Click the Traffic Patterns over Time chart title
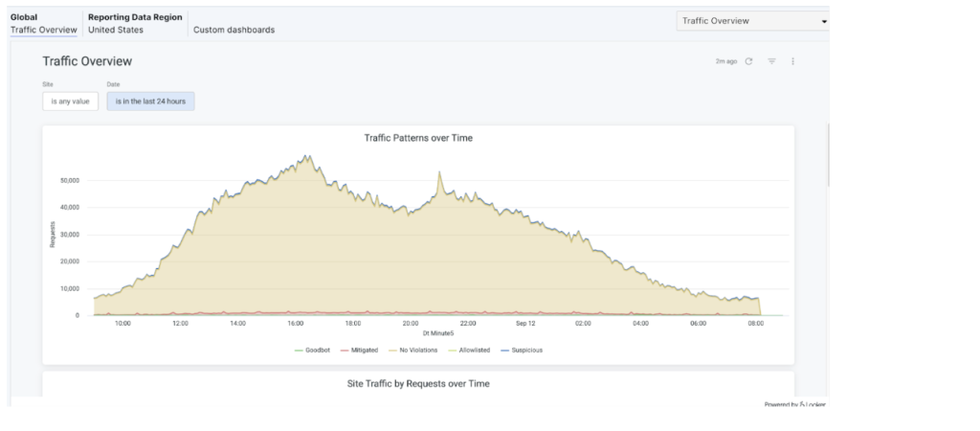The width and height of the screenshot is (980, 431). click(x=418, y=138)
